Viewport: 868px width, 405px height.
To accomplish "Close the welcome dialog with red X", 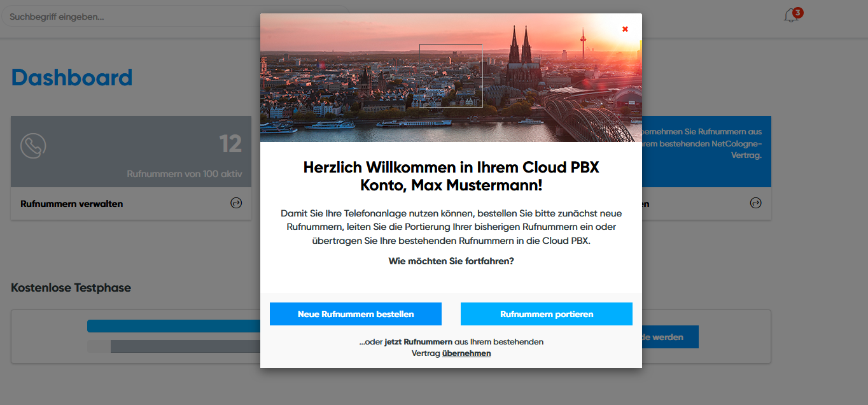I will tap(625, 29).
